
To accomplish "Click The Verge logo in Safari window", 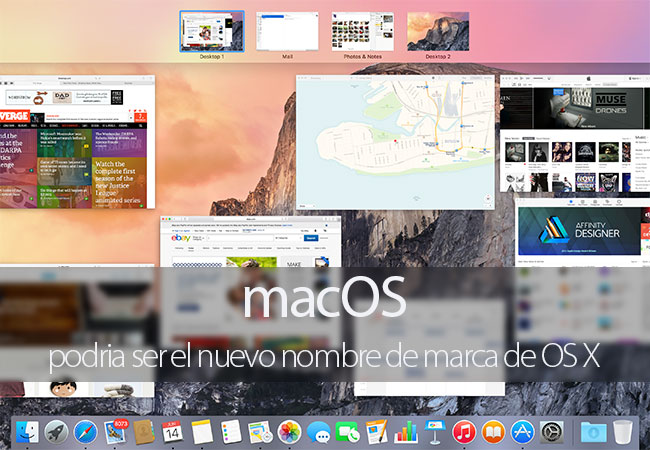I will pos(15,116).
